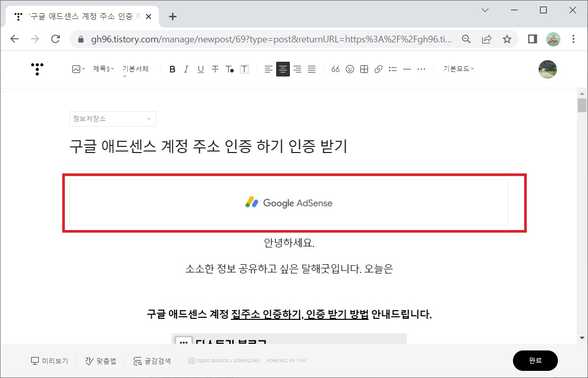The image size is (588, 378).
Task: Go forward in browser
Action: [x=35, y=39]
